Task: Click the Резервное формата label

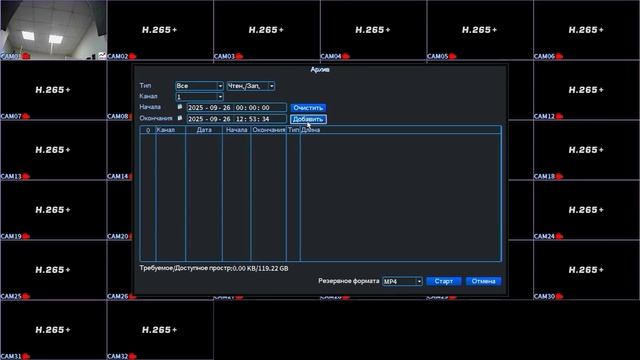Action: (349, 281)
